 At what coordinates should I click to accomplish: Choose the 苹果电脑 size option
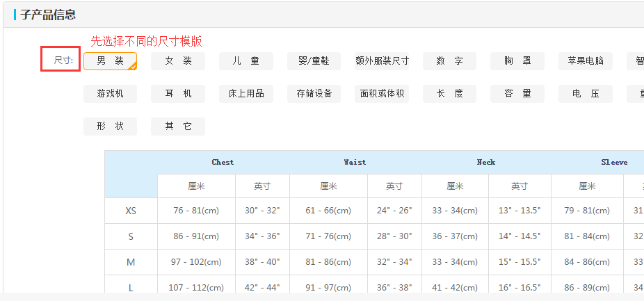[x=585, y=61]
